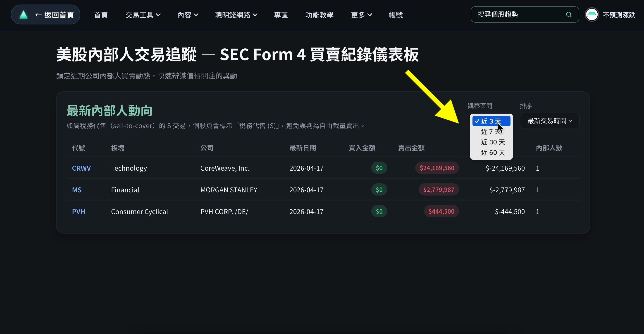The image size is (644, 334).
Task: Open the MS ticker link
Action: pos(77,190)
